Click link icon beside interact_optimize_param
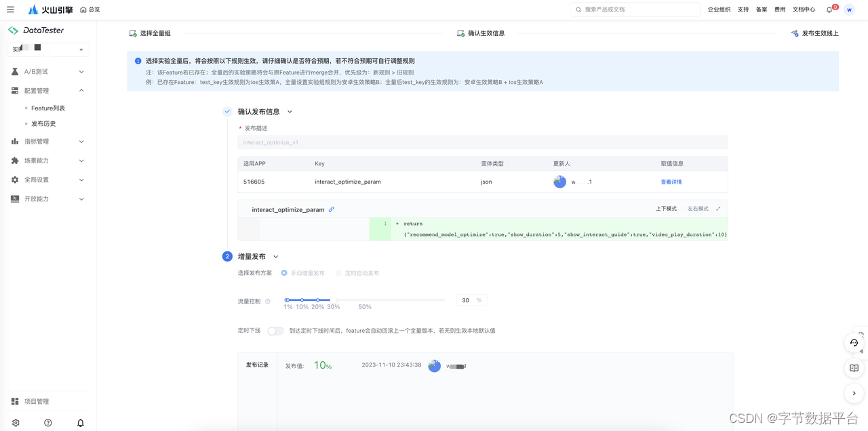This screenshot has width=868, height=431. [x=332, y=209]
